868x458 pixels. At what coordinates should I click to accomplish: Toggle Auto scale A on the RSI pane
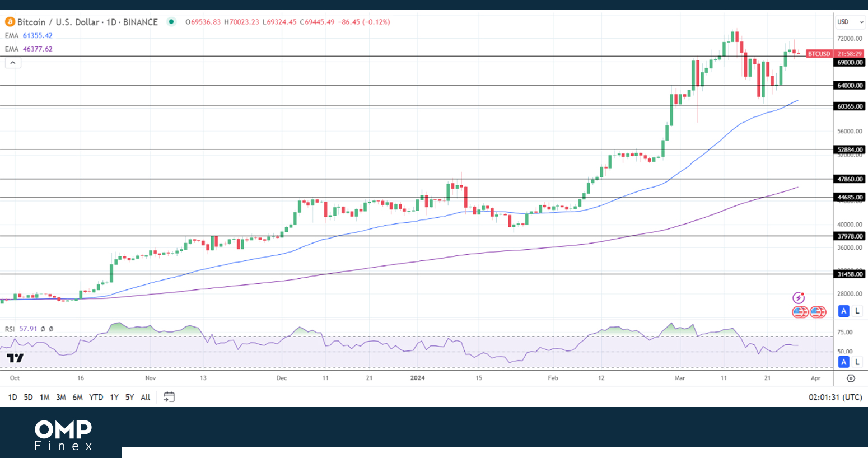tap(843, 362)
